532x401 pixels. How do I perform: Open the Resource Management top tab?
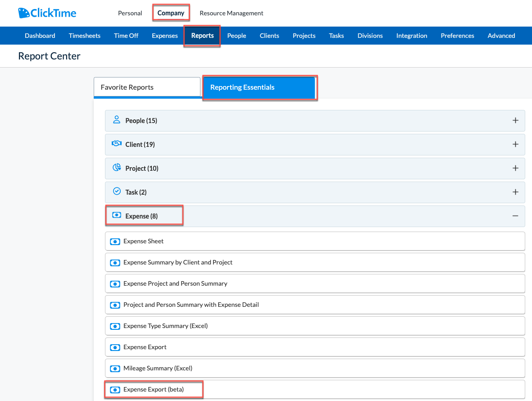point(232,13)
